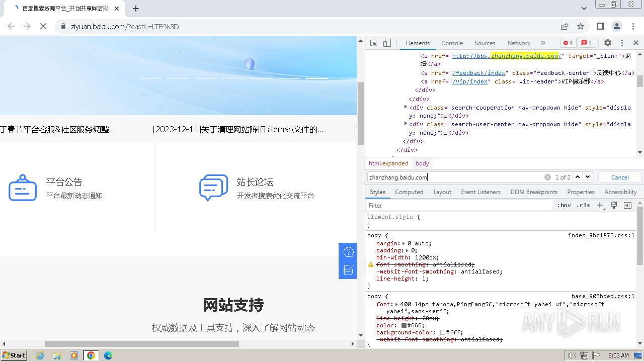Open the 站长论坛 forum chat icon
The height and width of the screenshot is (362, 644).
click(x=213, y=188)
